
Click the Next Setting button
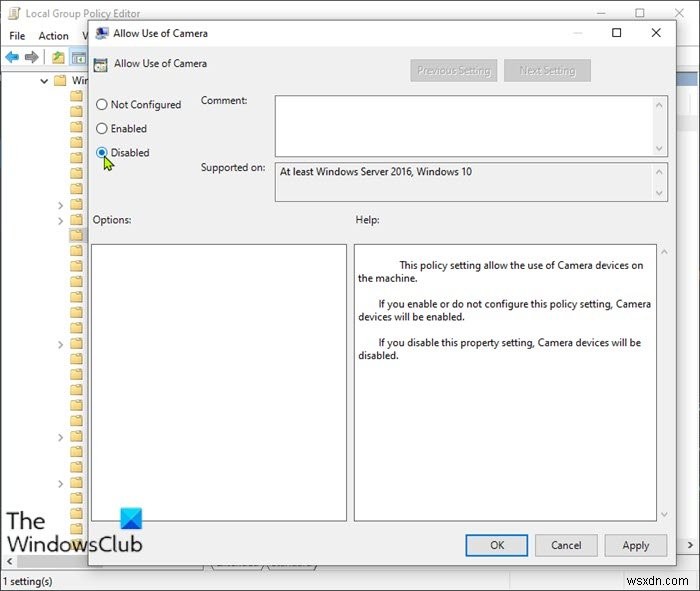pos(547,71)
